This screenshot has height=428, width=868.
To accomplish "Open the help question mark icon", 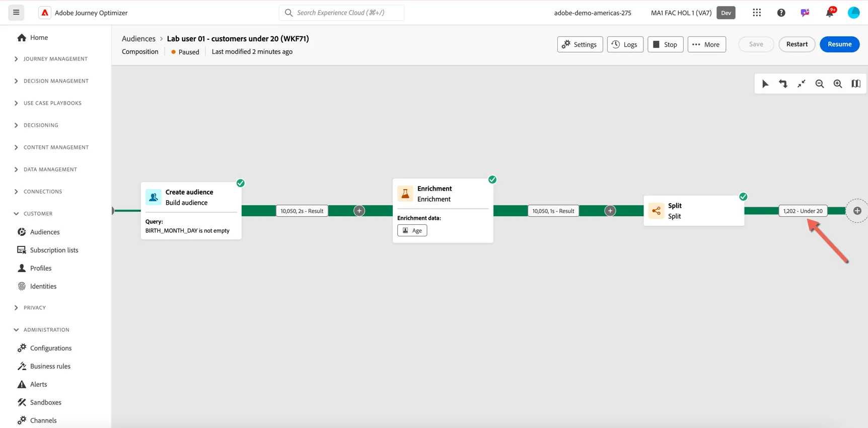I will click(x=781, y=13).
